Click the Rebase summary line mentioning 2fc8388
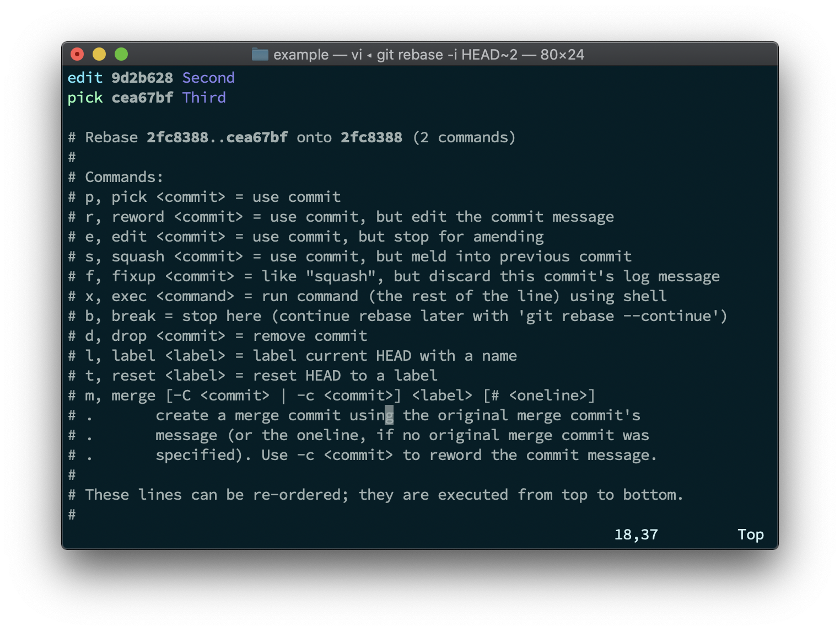 tap(292, 137)
